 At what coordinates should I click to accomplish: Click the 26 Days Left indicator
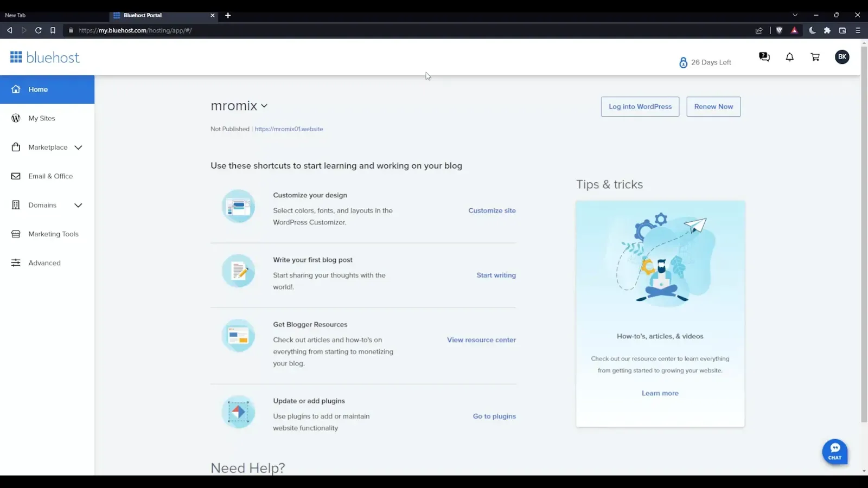click(705, 62)
